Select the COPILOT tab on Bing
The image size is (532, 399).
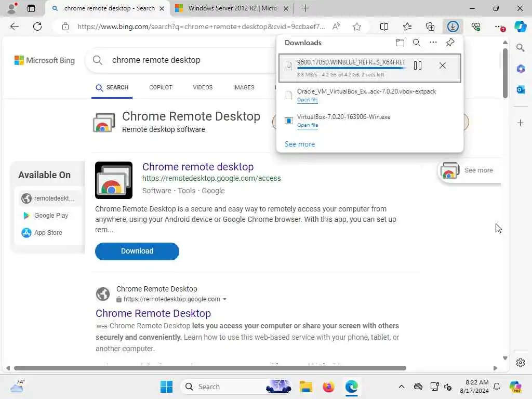pos(161,87)
